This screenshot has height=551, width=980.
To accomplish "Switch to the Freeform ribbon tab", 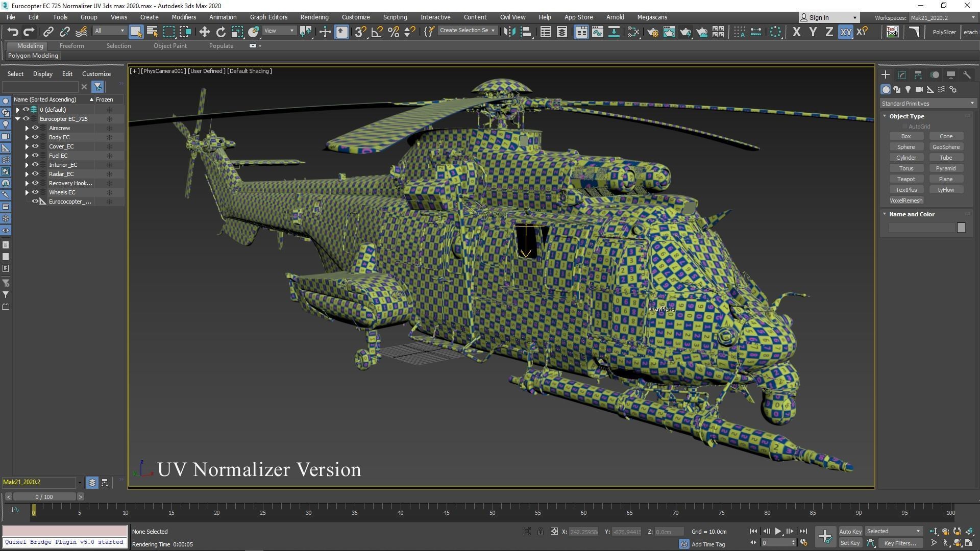I will [x=71, y=46].
